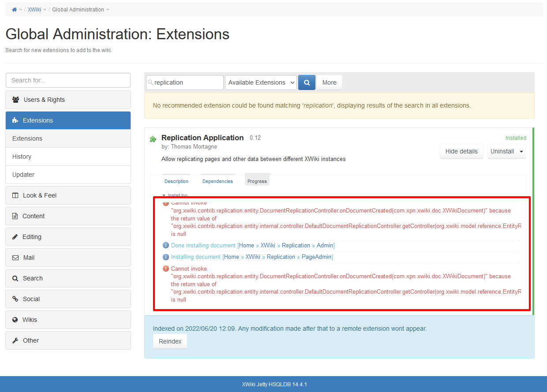Open the Updater sub-item
547x392 pixels.
point(68,175)
